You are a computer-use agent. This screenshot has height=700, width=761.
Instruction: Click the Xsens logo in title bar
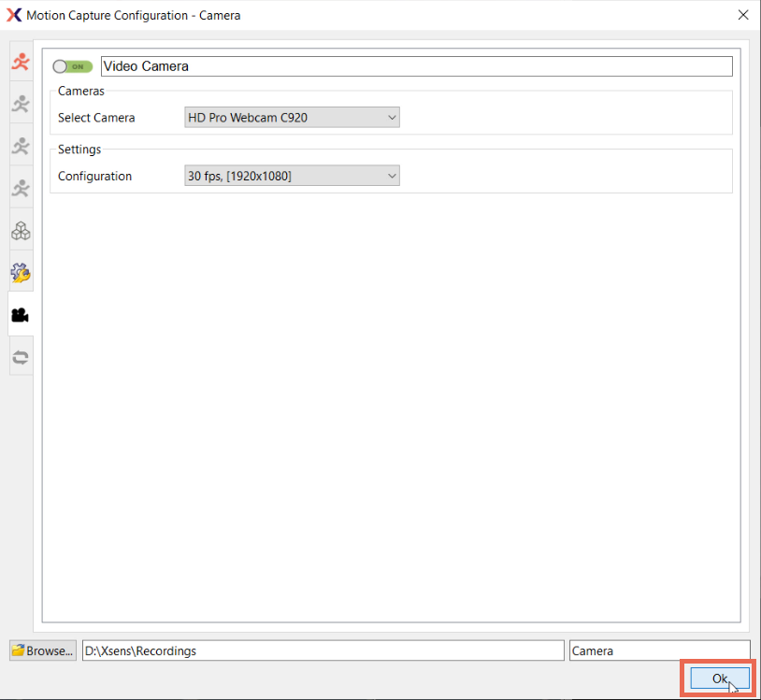tap(13, 15)
